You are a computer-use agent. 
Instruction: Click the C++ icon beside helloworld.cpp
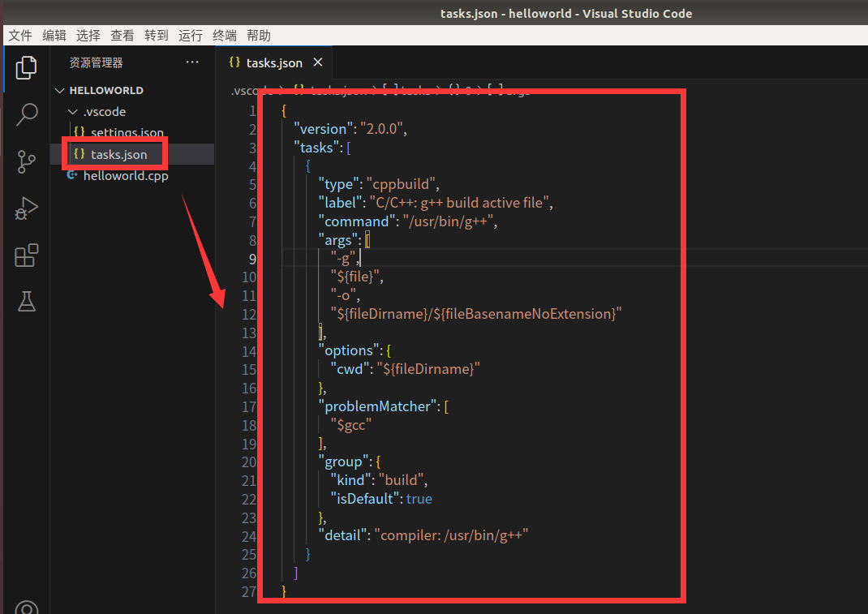click(72, 175)
